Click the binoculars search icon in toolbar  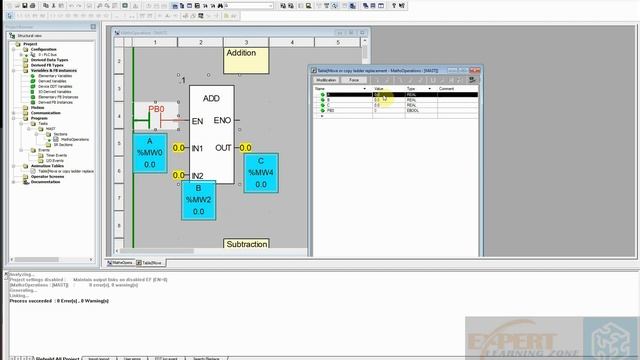pos(220,6)
